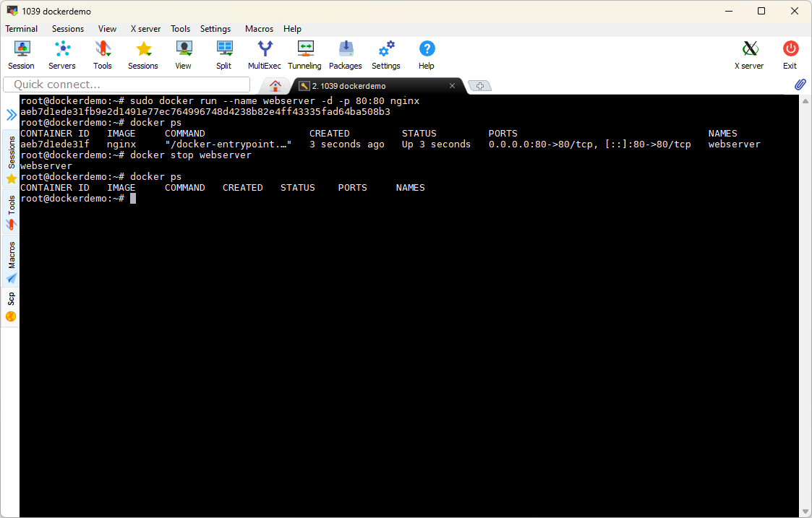Screen dimensions: 812x518
Task: Go to the Home tab
Action: [x=275, y=85]
